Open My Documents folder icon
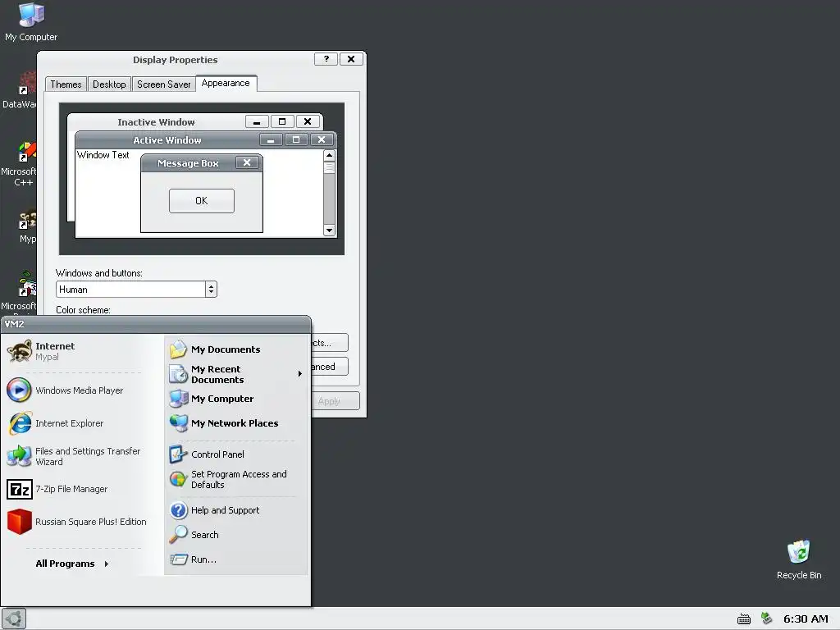 pyautogui.click(x=178, y=349)
